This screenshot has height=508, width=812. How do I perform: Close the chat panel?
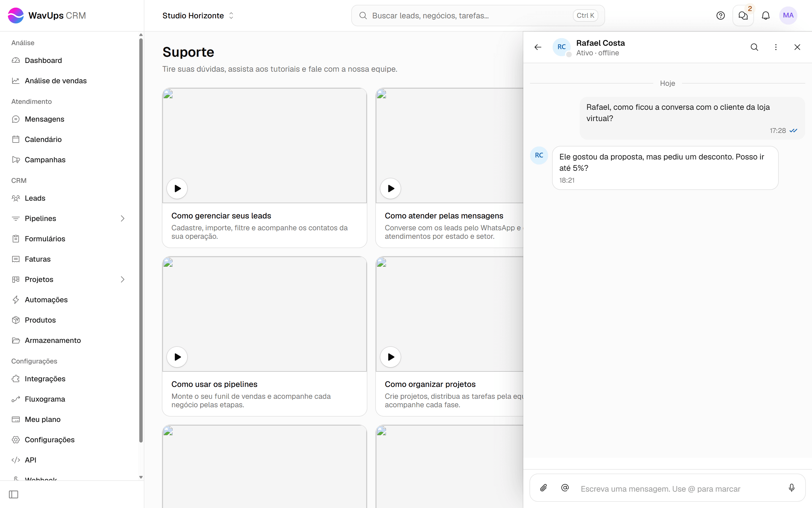[x=797, y=47]
